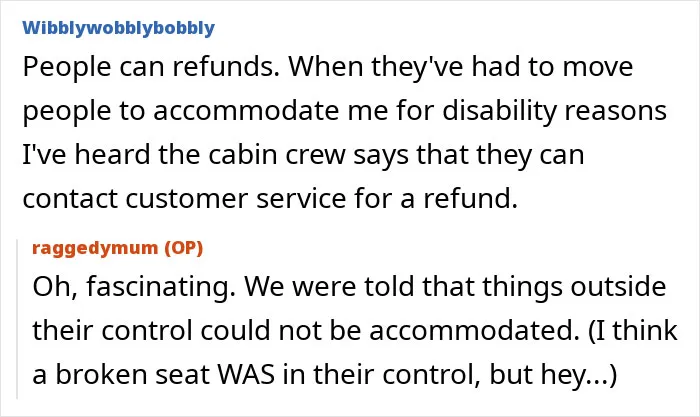
Task: Collapse the reply thread using its vertical line
Action: point(17,319)
